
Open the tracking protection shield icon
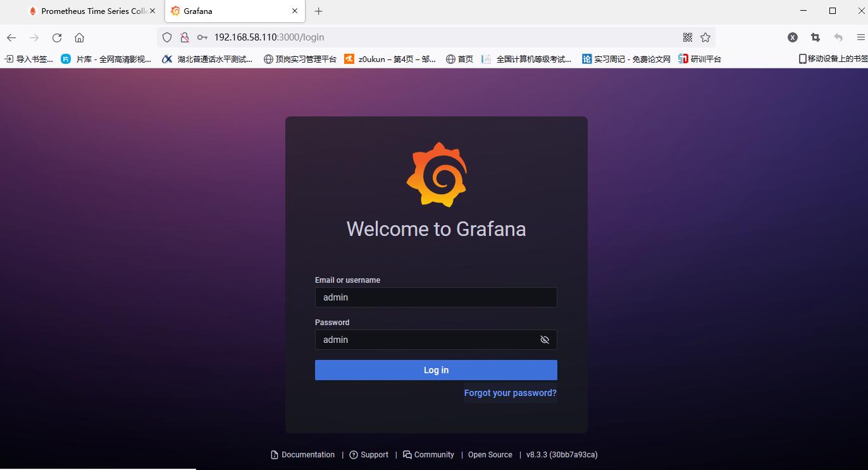pyautogui.click(x=167, y=37)
